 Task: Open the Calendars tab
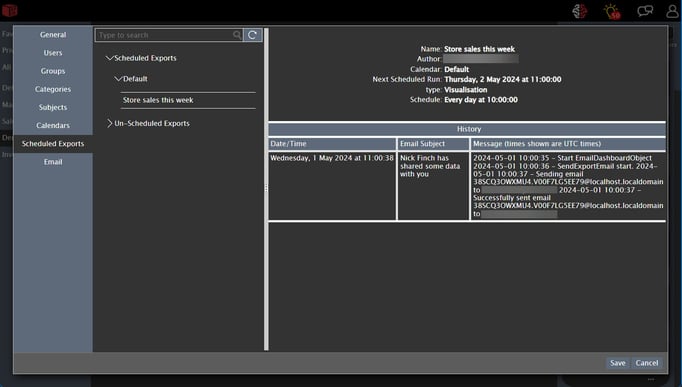(53, 125)
